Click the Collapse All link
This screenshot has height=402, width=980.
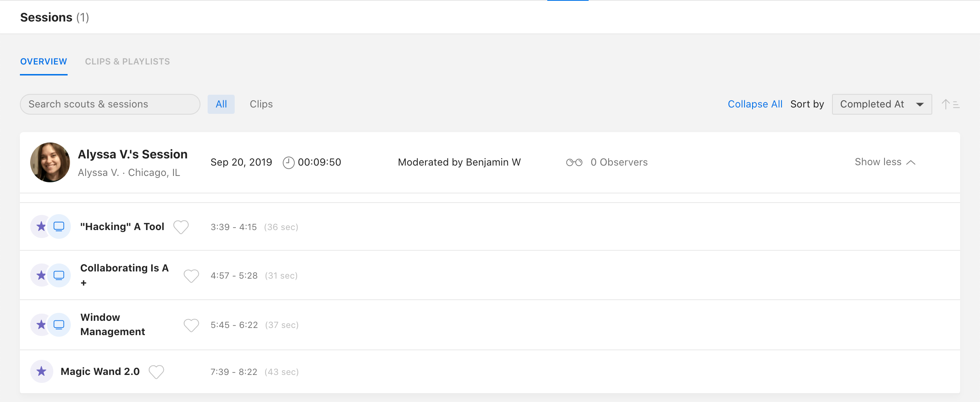755,104
